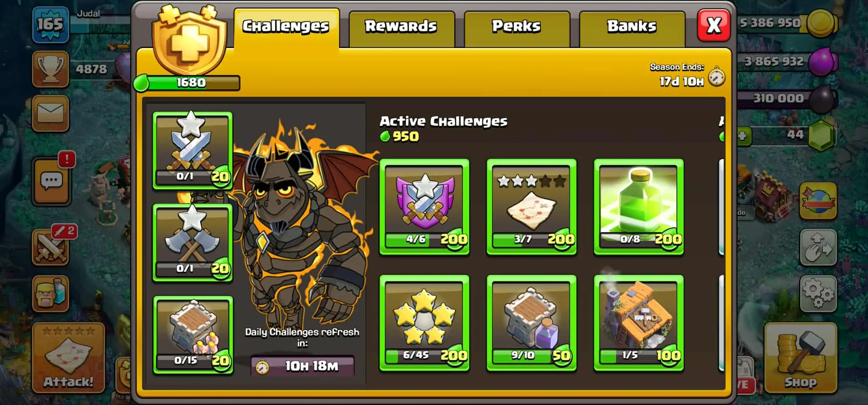The image size is (868, 405).
Task: Open the green potion 0/8 challenge
Action: (638, 207)
